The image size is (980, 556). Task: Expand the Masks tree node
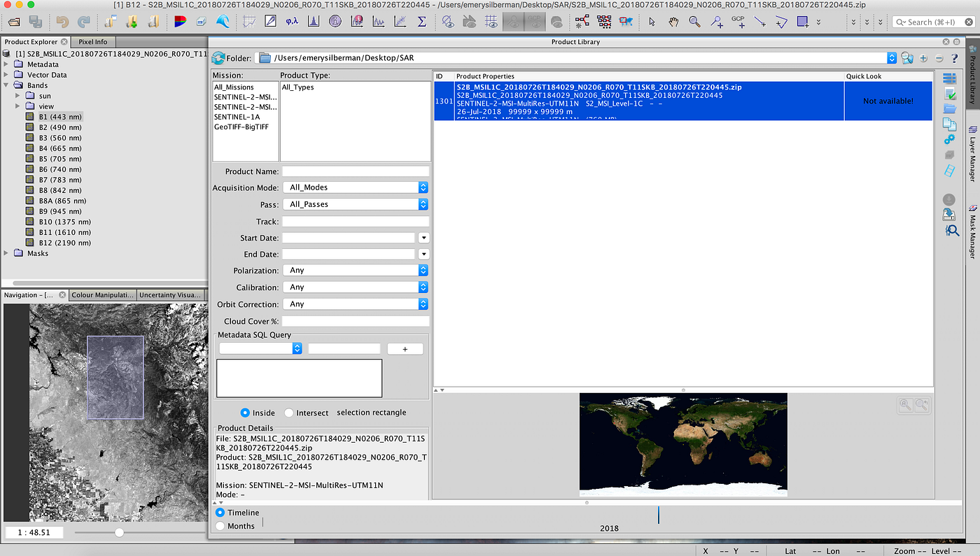(x=7, y=253)
